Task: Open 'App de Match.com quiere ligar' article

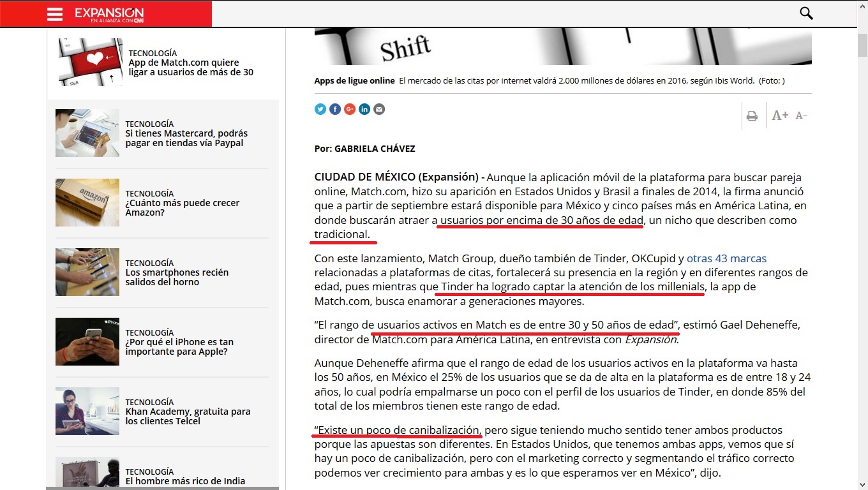Action: point(191,68)
